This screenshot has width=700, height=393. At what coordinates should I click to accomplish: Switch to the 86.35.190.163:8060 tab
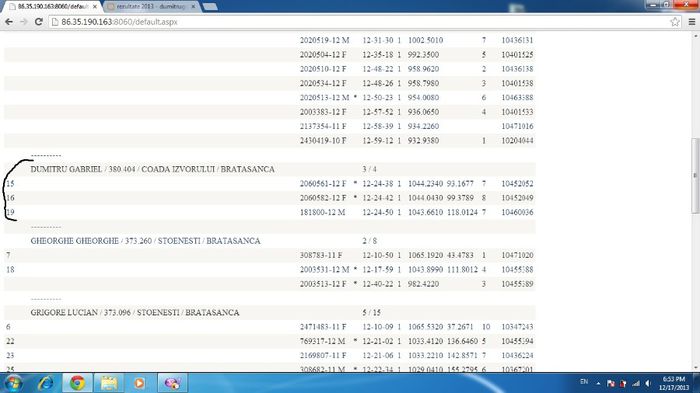53,7
